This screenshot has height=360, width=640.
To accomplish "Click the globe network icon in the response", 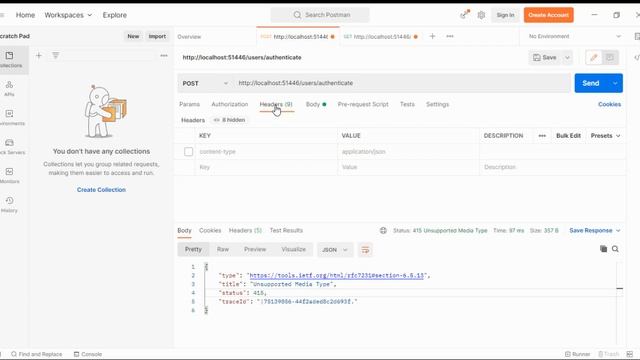I will pyautogui.click(x=383, y=230).
